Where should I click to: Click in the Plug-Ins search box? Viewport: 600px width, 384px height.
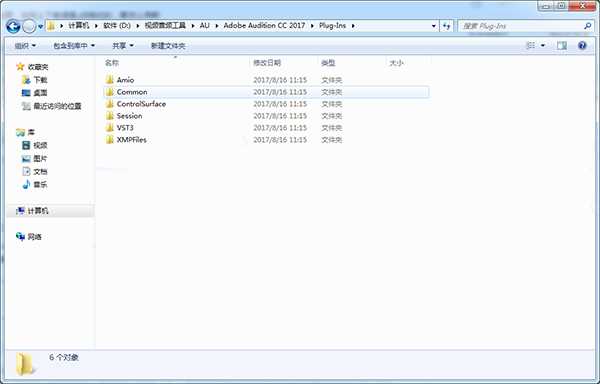(x=521, y=26)
